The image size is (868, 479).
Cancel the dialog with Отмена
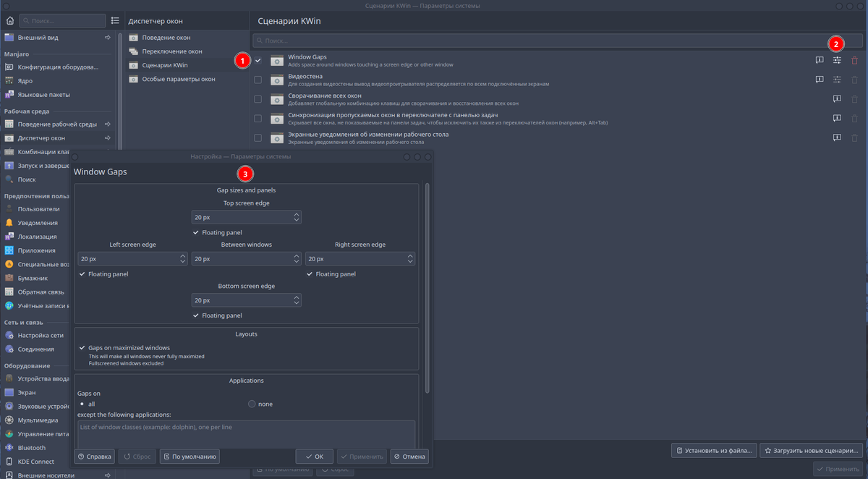409,457
